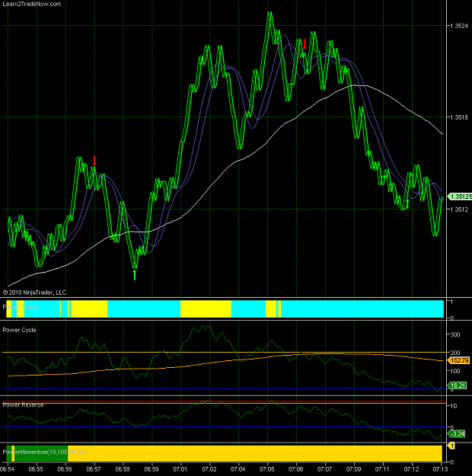Click the 1.3512 price axis label
This screenshot has height=476, width=472.
point(459,209)
